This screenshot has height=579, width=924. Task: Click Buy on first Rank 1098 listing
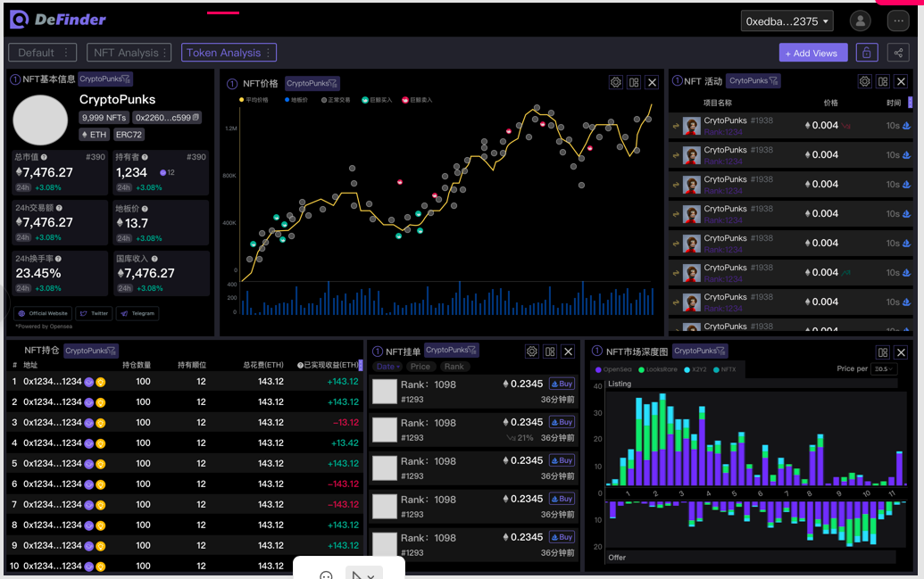(x=562, y=384)
